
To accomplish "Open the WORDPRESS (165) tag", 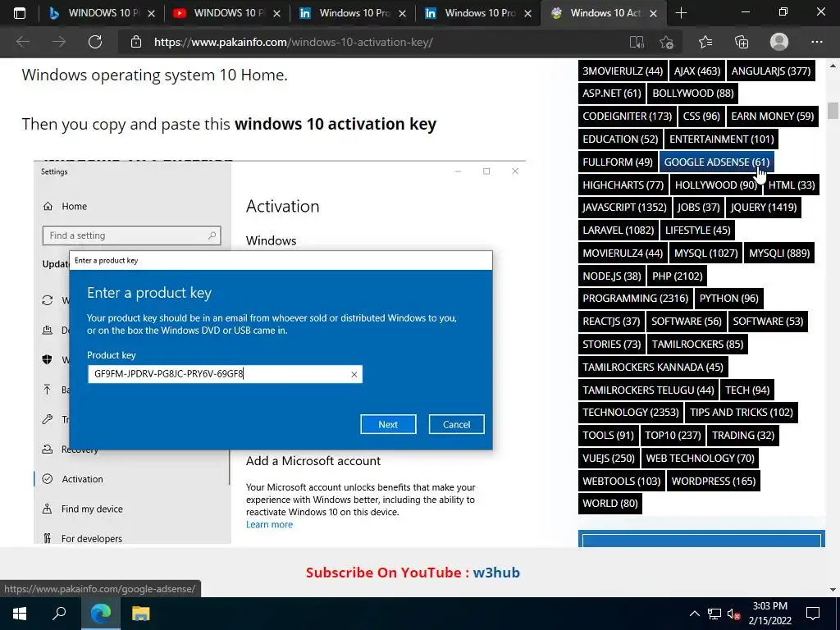I will (714, 481).
